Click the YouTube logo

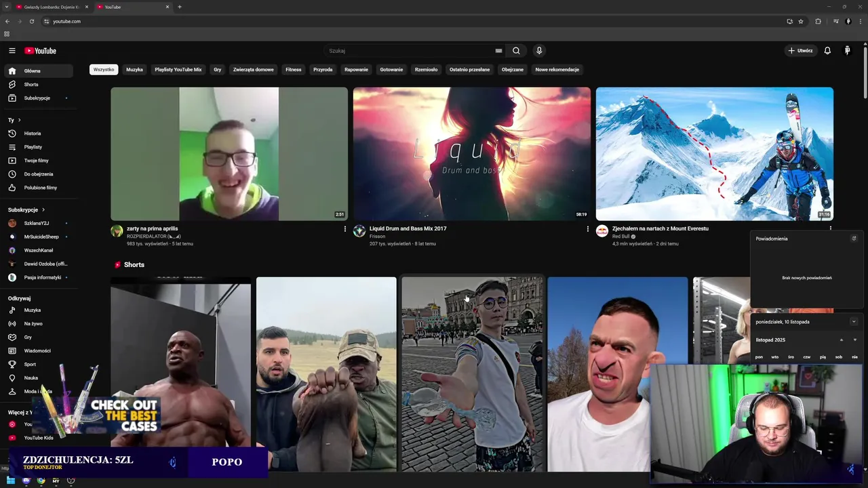tap(40, 51)
